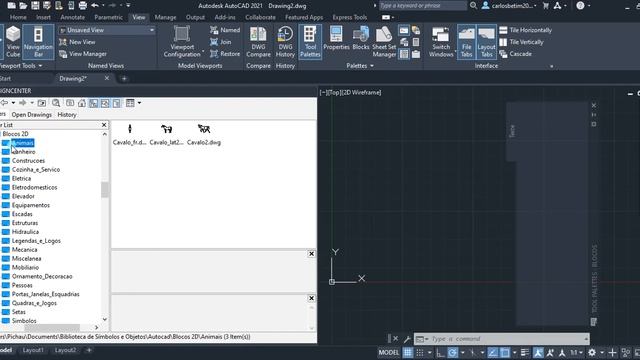The width and height of the screenshot is (640, 360).
Task: Switch to the Layout1 tab
Action: coord(33,350)
